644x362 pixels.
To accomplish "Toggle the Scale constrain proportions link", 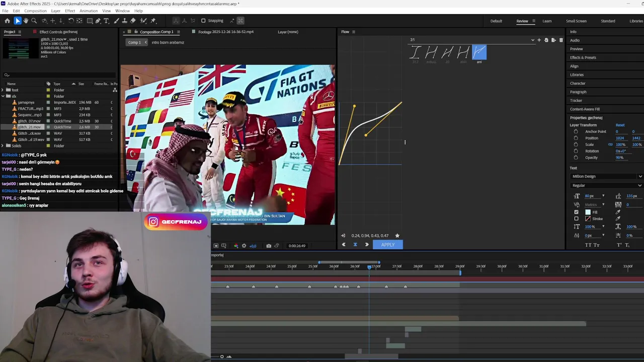I will [610, 144].
